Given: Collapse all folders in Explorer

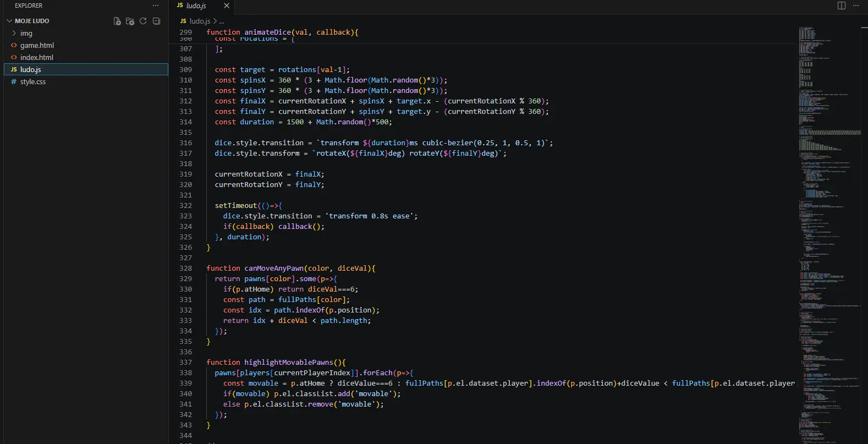Looking at the screenshot, I should click(x=156, y=21).
